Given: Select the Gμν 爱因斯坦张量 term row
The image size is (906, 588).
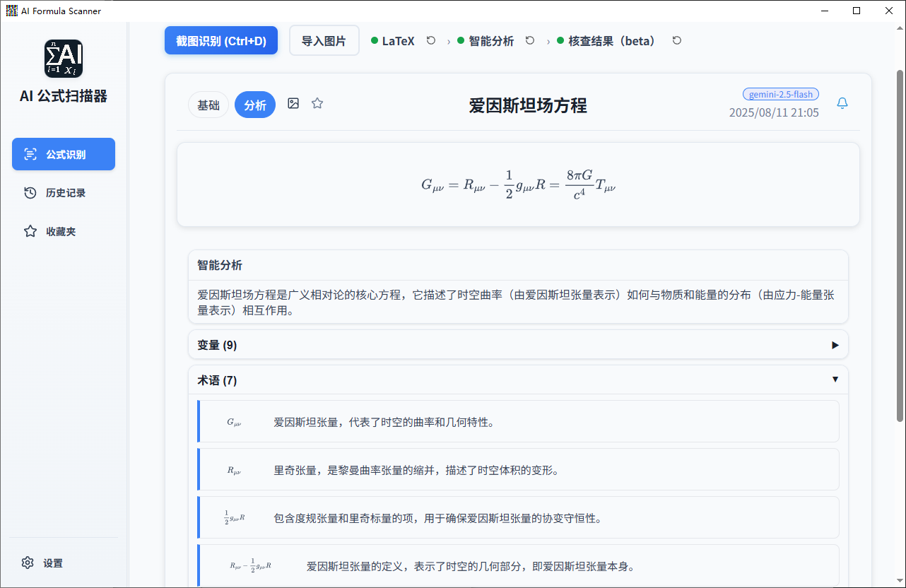Looking at the screenshot, I should 518,422.
